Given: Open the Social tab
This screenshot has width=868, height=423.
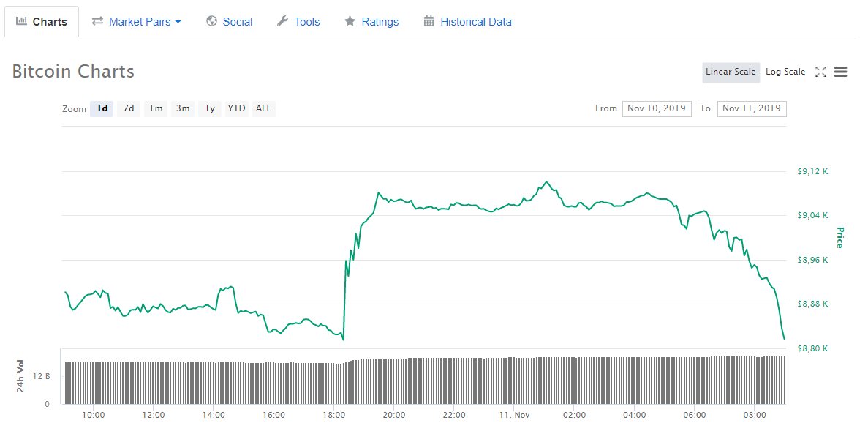Looking at the screenshot, I should 237,22.
